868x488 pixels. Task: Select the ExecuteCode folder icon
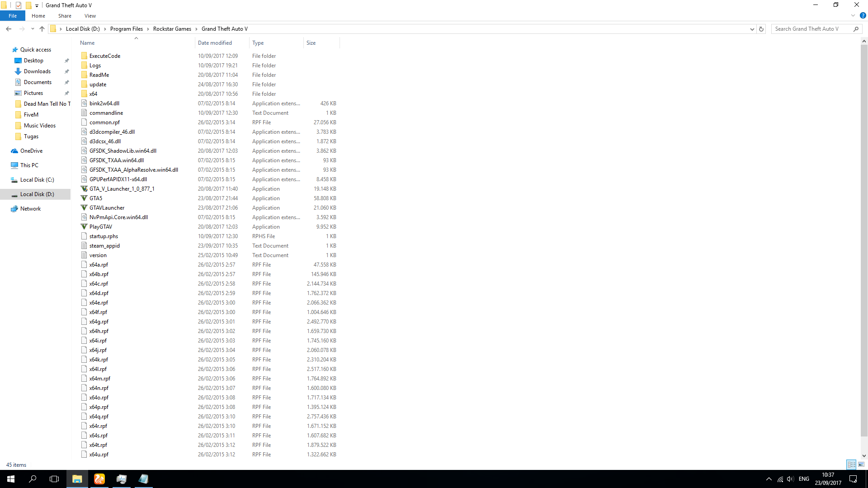pos(84,56)
